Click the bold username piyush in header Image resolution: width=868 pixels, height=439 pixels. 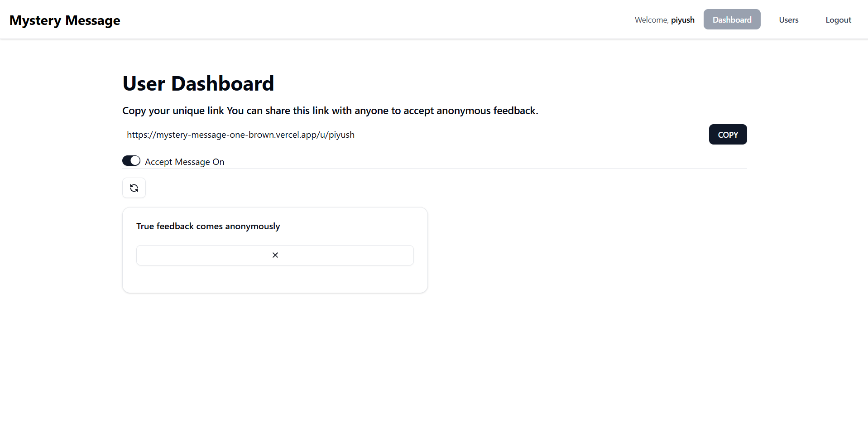(683, 20)
